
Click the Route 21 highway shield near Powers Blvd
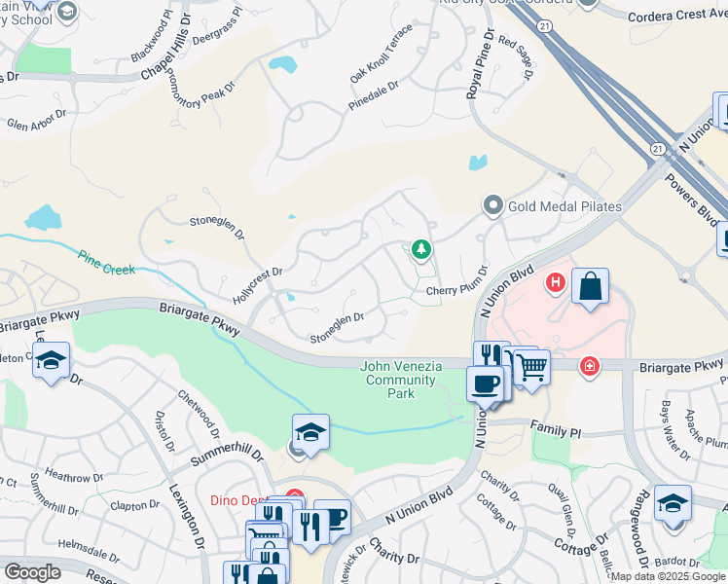[x=657, y=149]
